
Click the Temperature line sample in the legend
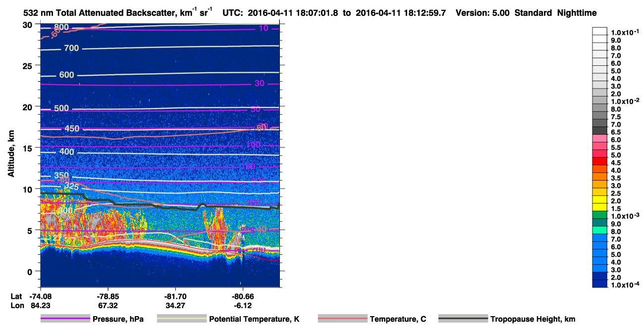342,319
